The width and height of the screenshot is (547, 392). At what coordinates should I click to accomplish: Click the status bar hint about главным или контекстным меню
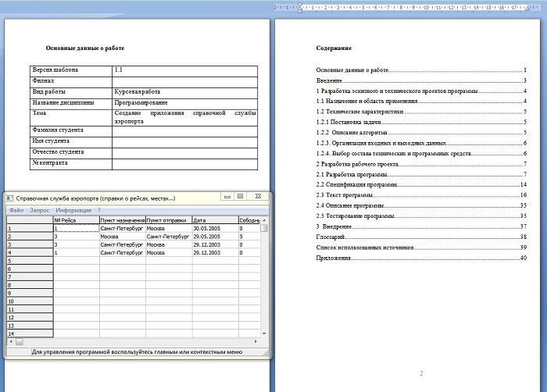click(x=137, y=352)
